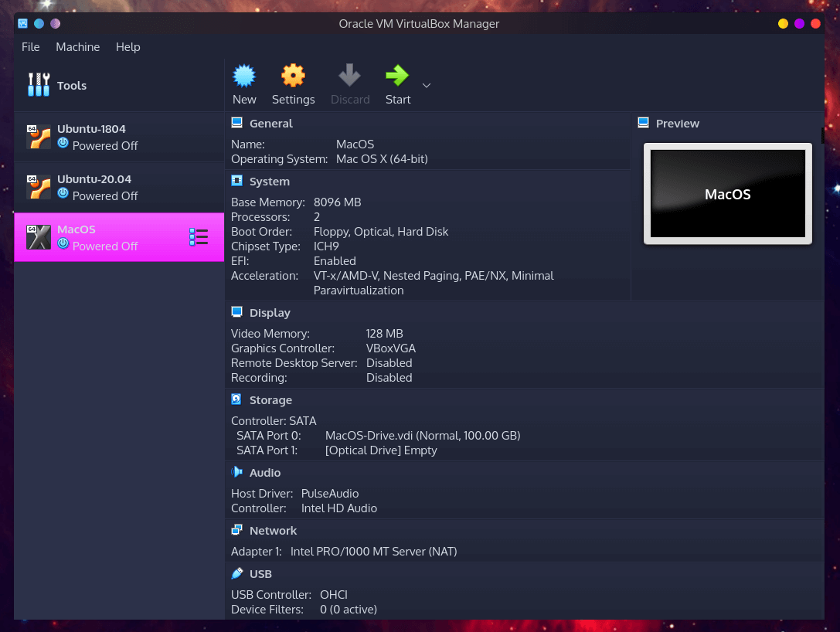Click the General section monitor icon
Viewport: 840px width, 632px height.
[236, 122]
